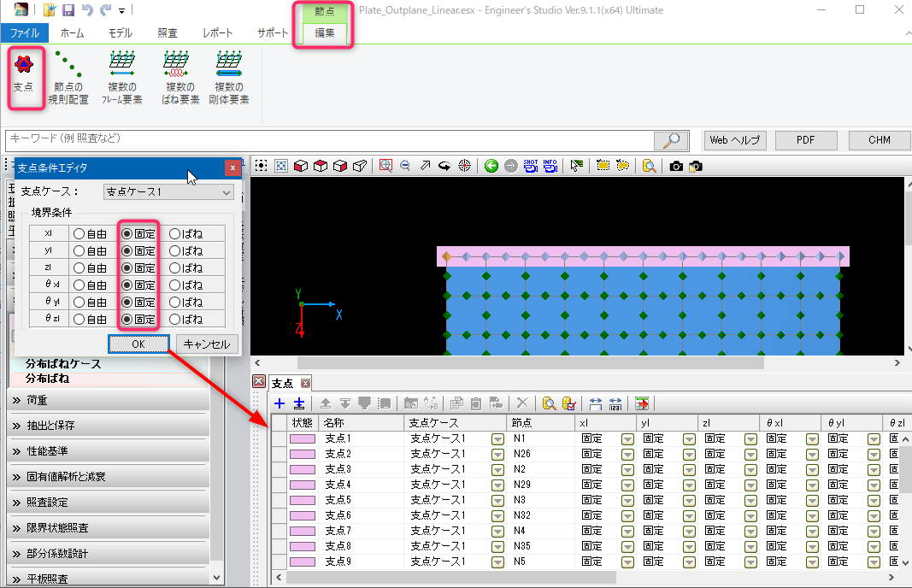Open 支点1 support case dropdown arrow
This screenshot has height=588, width=912.
[x=497, y=439]
